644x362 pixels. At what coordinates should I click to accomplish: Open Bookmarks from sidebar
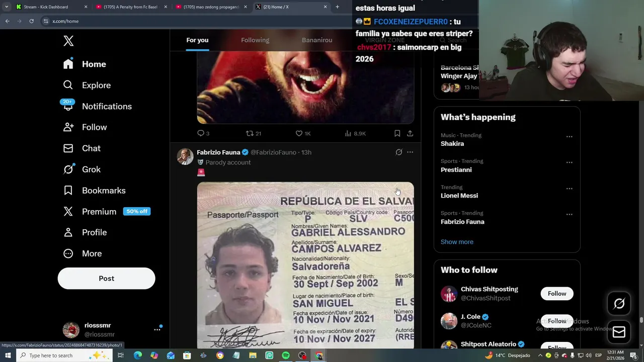[x=94, y=191]
